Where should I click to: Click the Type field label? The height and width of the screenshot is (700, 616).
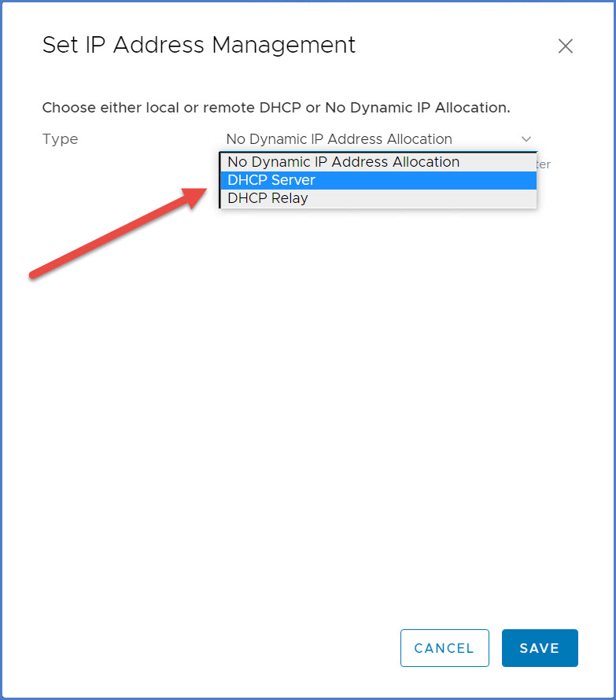61,139
